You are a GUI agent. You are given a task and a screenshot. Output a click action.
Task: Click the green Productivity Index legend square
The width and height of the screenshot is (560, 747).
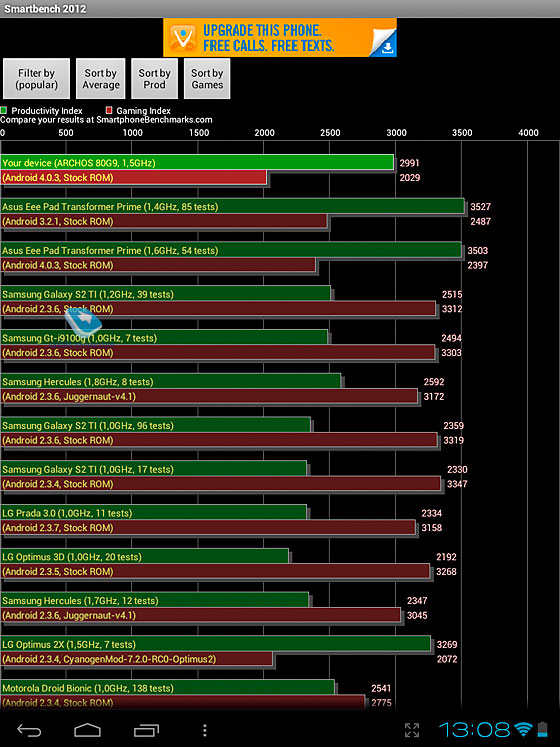pyautogui.click(x=4, y=111)
